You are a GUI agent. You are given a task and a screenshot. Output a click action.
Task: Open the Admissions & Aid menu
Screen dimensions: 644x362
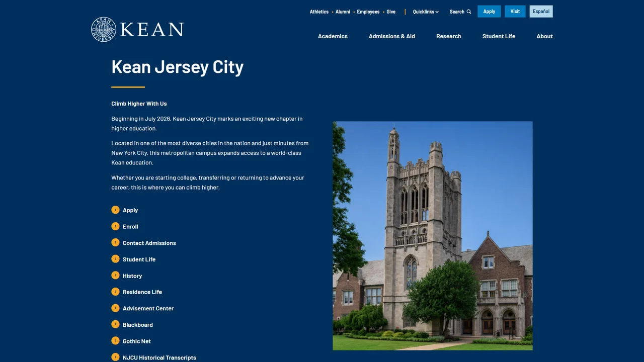392,36
